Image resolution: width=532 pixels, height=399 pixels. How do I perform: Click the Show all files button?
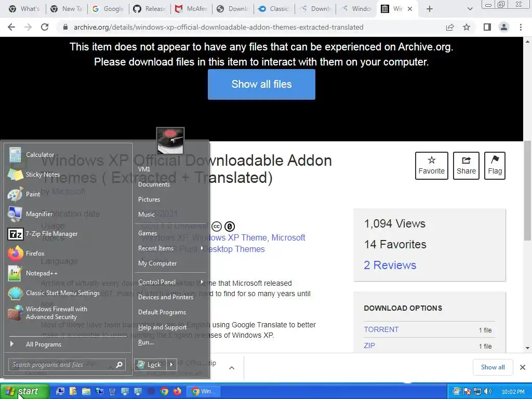click(x=261, y=84)
